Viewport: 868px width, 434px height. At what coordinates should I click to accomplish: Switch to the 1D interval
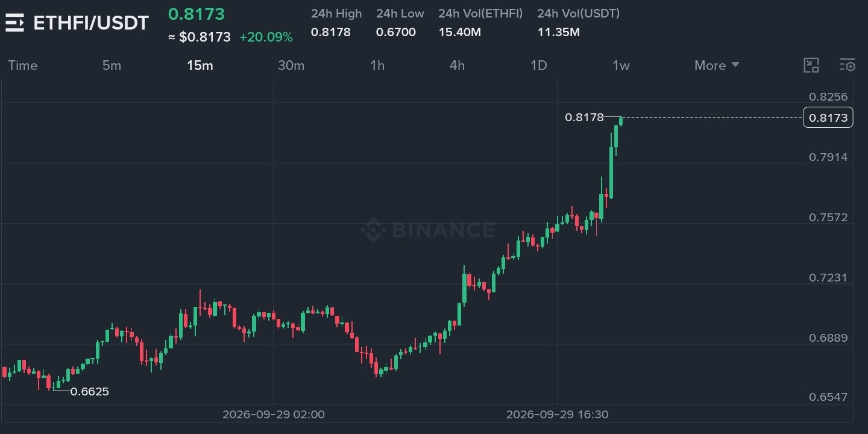click(538, 65)
